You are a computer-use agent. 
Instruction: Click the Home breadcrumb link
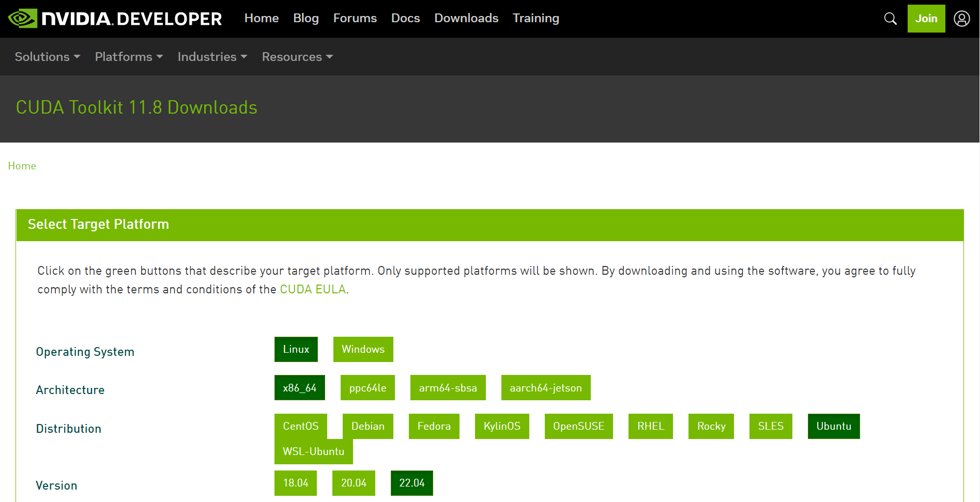(x=22, y=166)
